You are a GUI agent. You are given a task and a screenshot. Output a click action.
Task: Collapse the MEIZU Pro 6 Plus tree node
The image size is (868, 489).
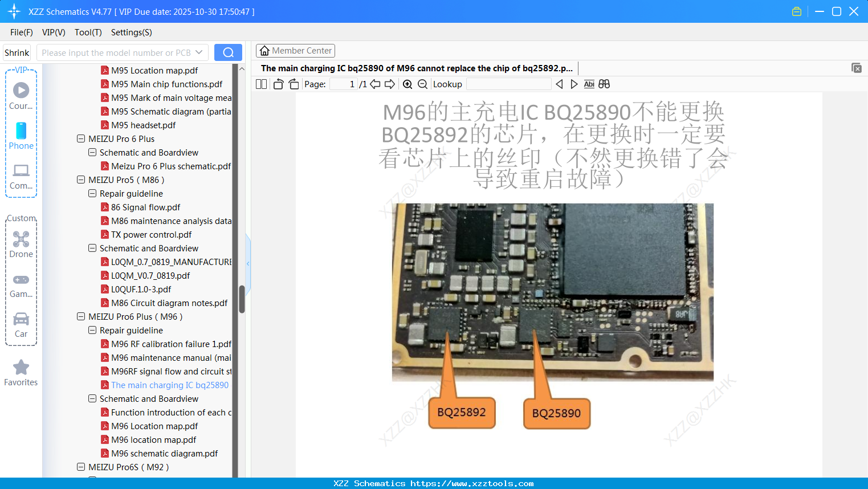80,138
